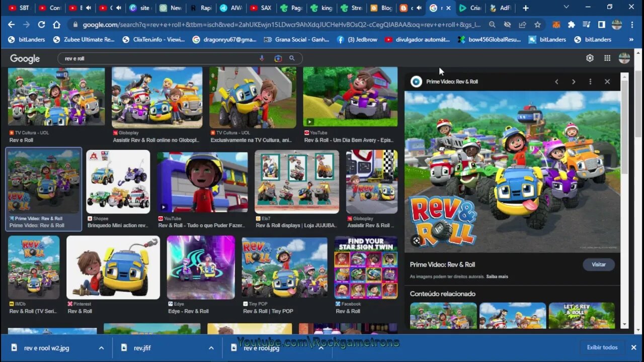Open the Google apps grid

point(607,58)
